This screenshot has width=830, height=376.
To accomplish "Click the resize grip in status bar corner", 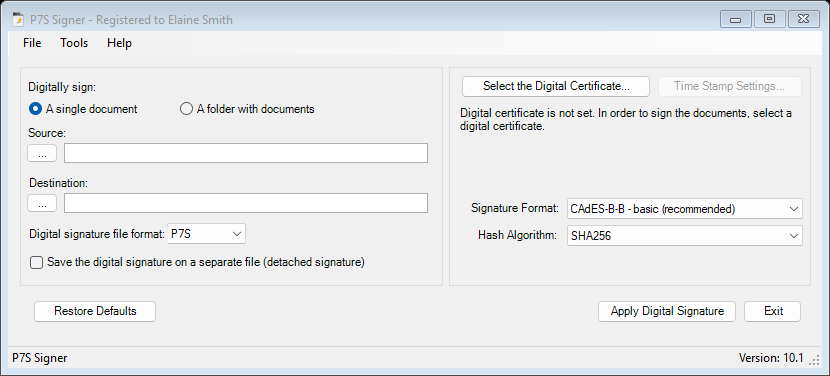I will pos(814,359).
